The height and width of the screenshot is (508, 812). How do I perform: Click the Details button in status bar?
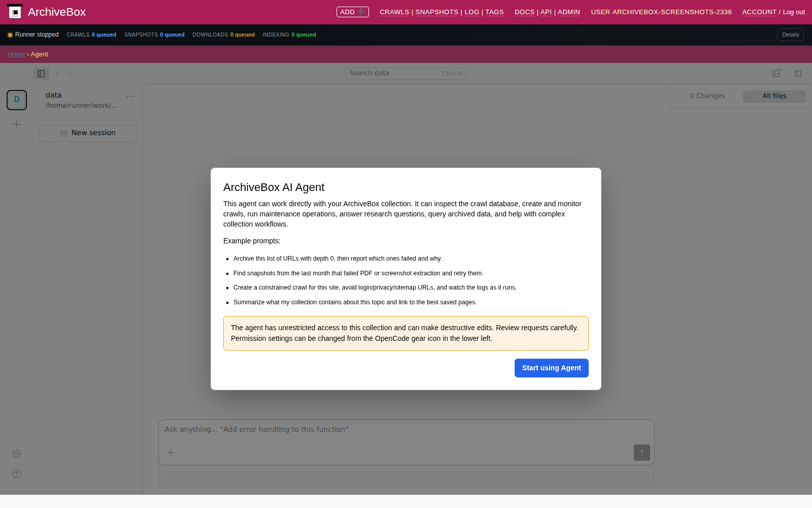791,35
